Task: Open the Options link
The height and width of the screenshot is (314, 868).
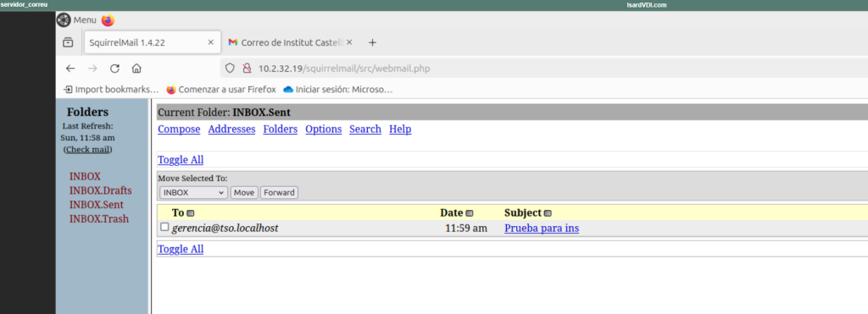Action: tap(323, 129)
